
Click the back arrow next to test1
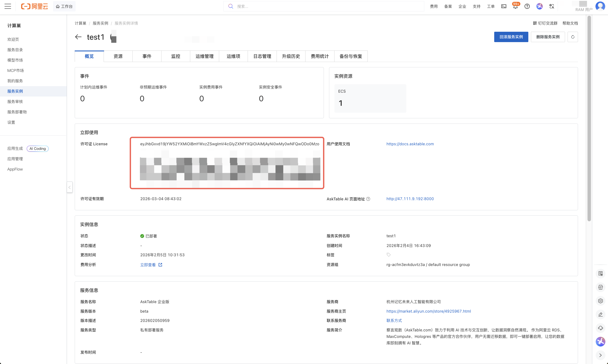click(x=78, y=37)
